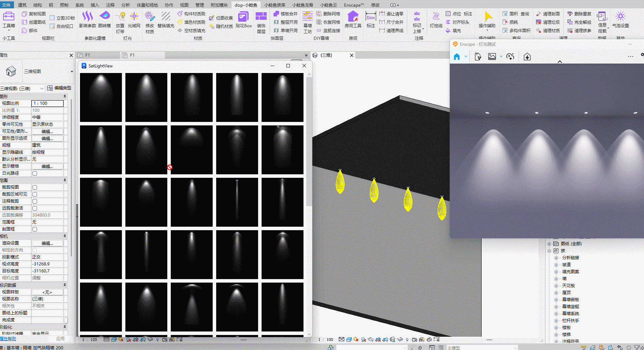This screenshot has height=350, width=644.
Task: Click 编辑类型 button in properties
Action: pos(59,88)
